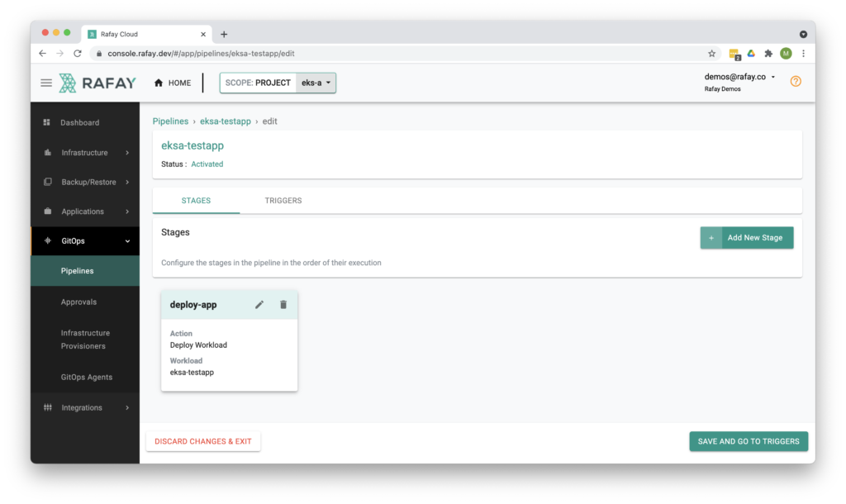Open the Chrome profile avatar M

[786, 54]
